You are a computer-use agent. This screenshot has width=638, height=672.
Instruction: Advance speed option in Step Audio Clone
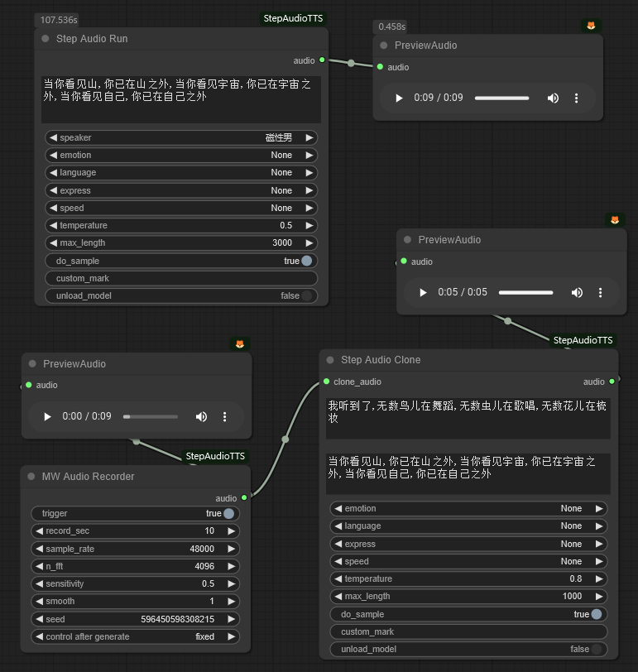click(599, 561)
